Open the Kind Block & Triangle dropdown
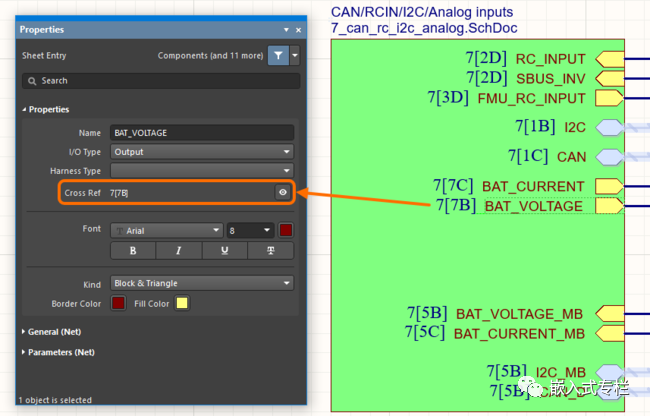650x416 pixels. [202, 283]
